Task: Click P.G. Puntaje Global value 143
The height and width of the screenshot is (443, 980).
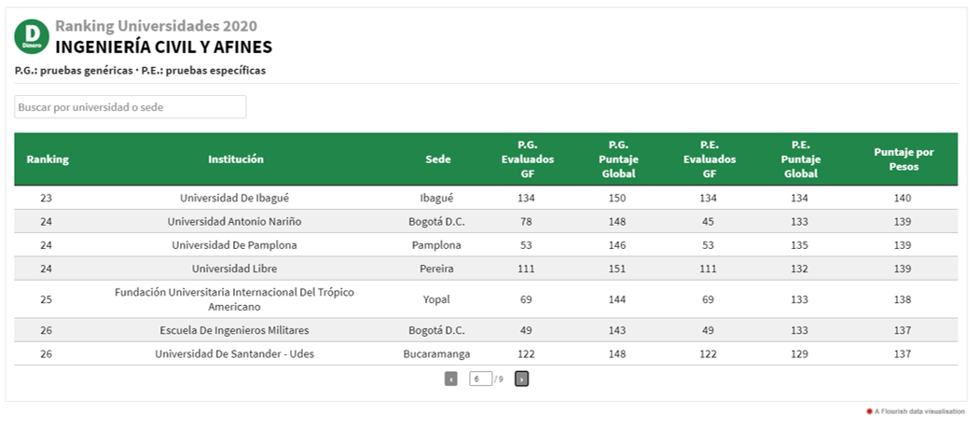Action: 617,330
